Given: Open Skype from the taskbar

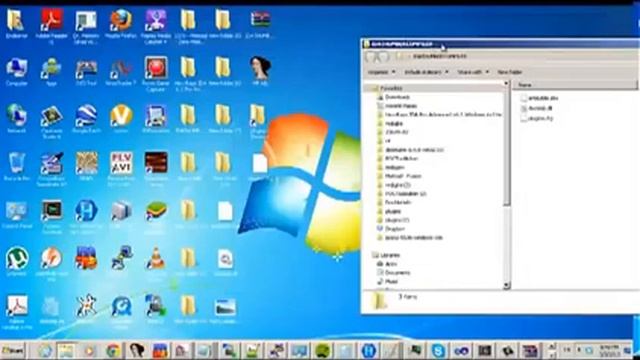Looking at the screenshot, I should click(x=438, y=351).
